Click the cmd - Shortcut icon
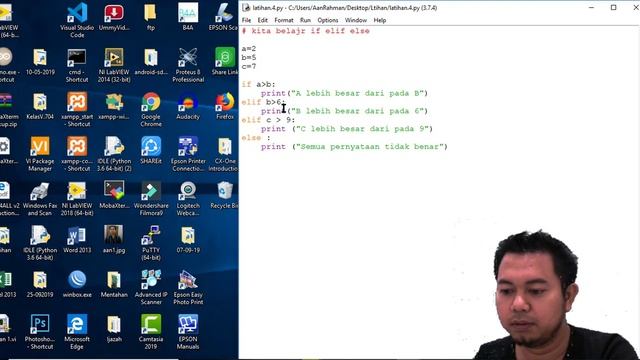This screenshot has height=360, width=640. point(77,65)
